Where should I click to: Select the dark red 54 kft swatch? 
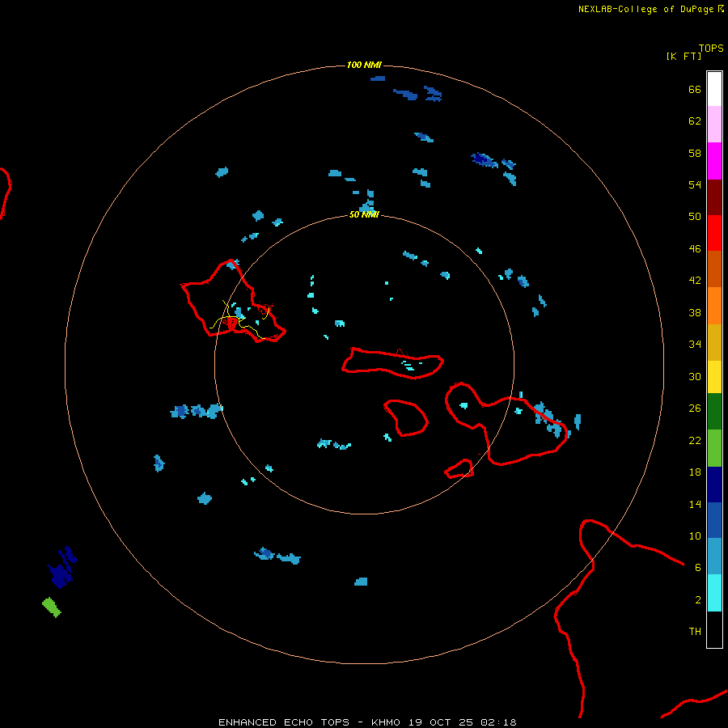click(x=714, y=198)
